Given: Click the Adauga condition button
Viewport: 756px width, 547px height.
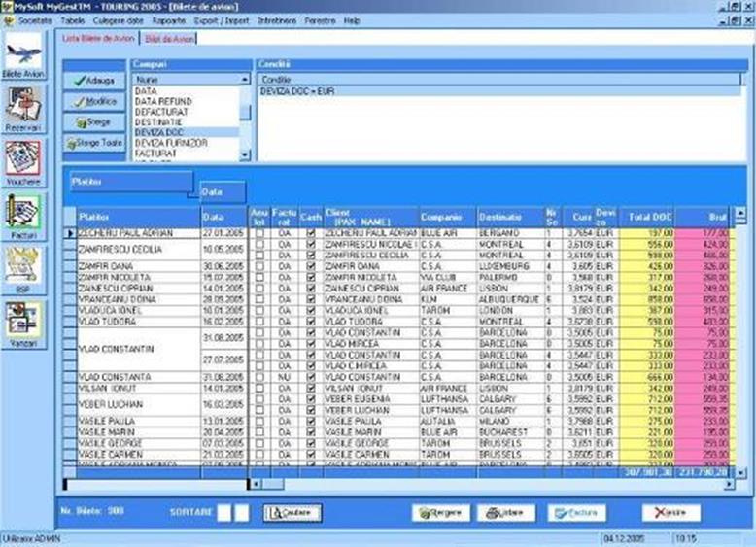Looking at the screenshot, I should (x=94, y=81).
